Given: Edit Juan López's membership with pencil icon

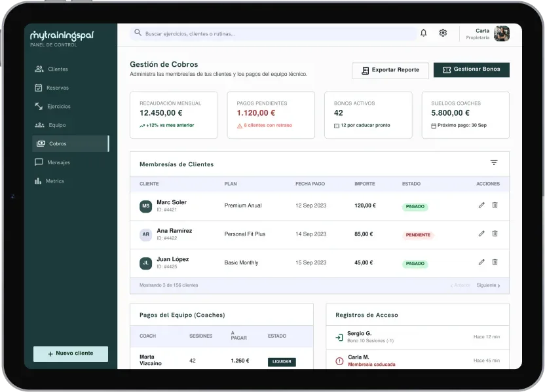Looking at the screenshot, I should point(481,262).
